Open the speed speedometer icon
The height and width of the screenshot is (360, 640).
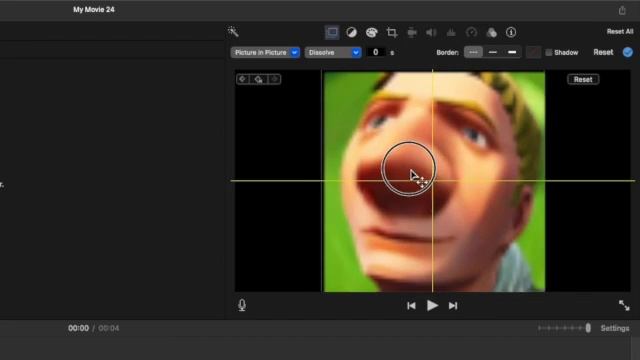tap(471, 32)
